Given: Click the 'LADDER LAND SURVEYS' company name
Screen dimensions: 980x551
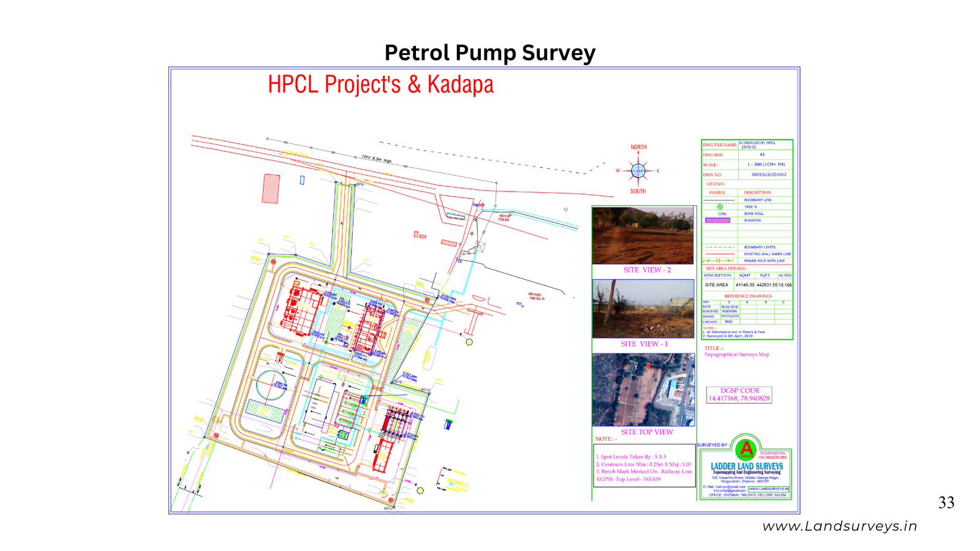Looking at the screenshot, I should (747, 467).
